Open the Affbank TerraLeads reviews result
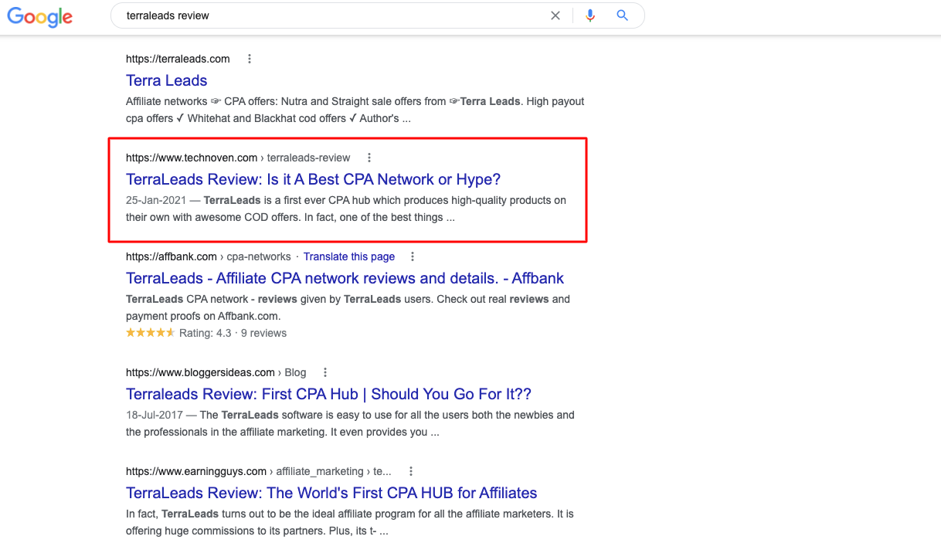This screenshot has width=941, height=560. click(345, 278)
